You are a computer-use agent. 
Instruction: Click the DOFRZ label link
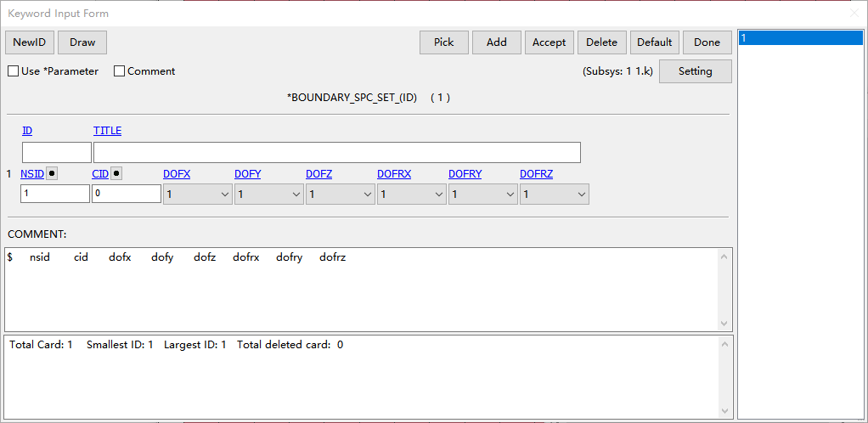tap(537, 174)
